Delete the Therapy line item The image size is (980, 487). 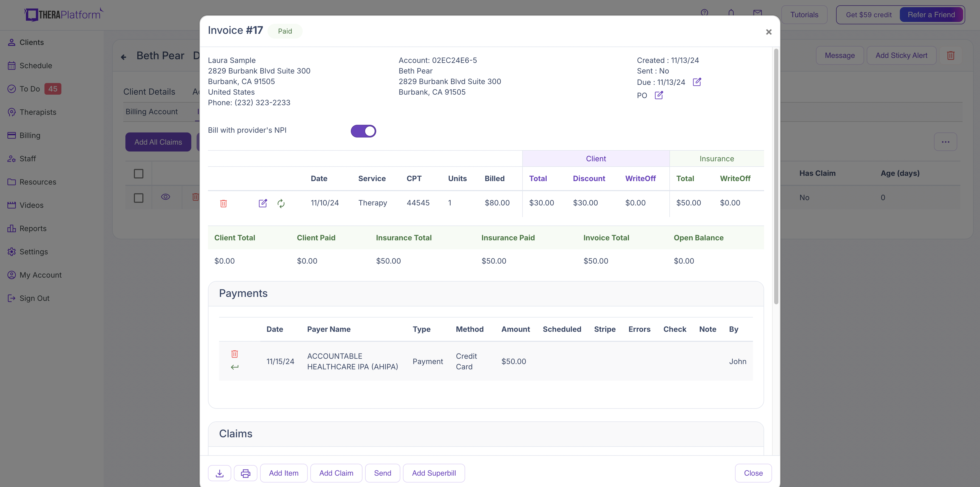[223, 203]
